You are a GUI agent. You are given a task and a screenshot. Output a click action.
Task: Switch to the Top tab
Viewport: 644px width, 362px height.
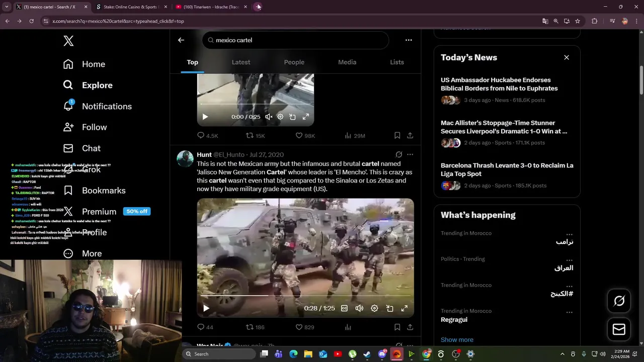point(193,62)
